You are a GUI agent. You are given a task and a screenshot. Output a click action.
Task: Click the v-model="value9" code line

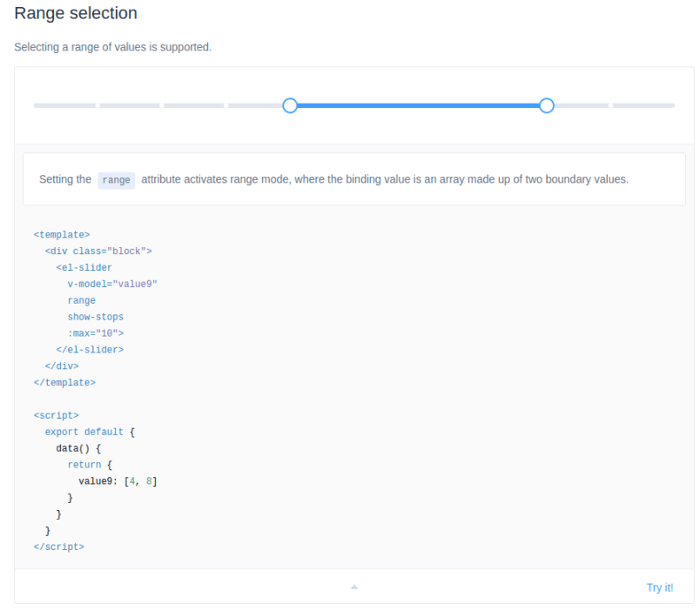(112, 284)
